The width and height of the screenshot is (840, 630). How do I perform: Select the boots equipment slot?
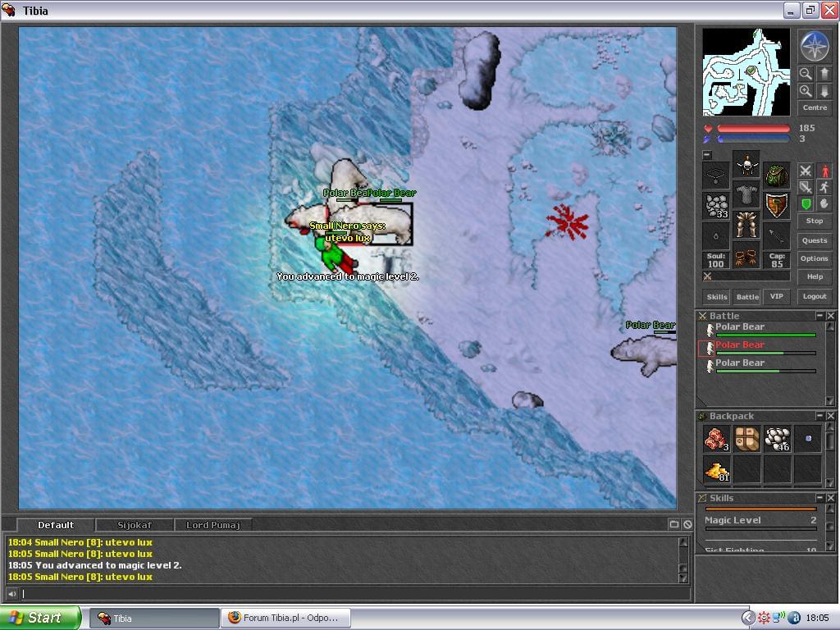(746, 256)
